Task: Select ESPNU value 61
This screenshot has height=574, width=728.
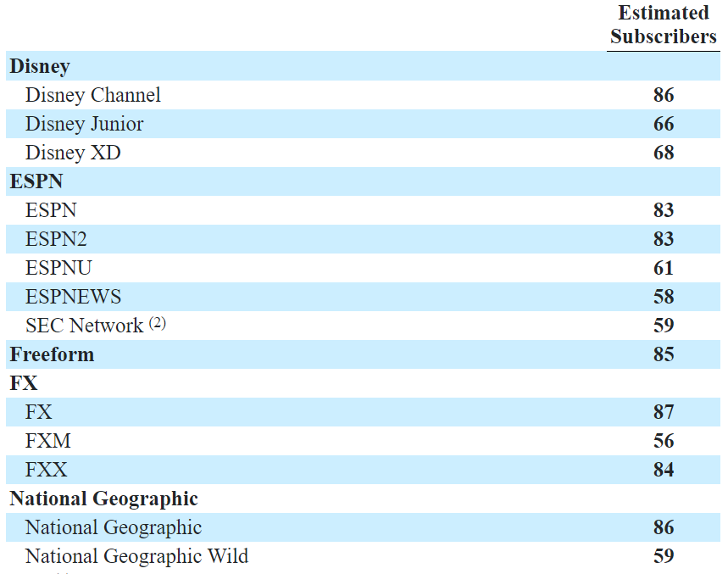Action: tap(664, 268)
